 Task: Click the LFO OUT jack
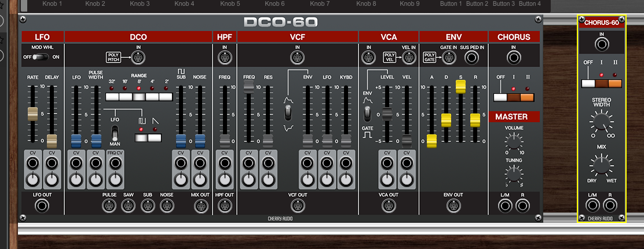42,205
